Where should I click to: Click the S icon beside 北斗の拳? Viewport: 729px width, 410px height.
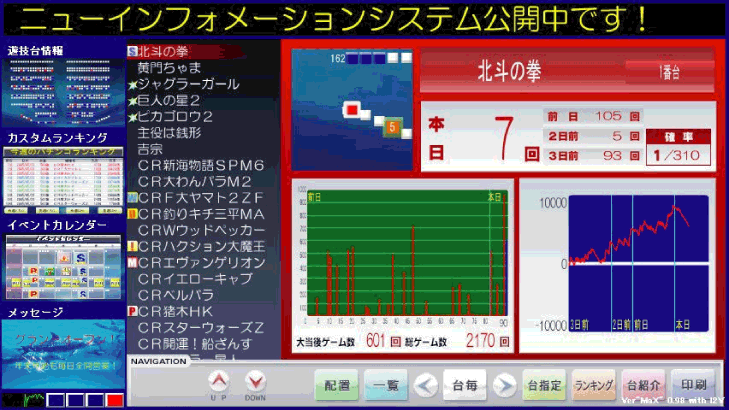pyautogui.click(x=133, y=52)
